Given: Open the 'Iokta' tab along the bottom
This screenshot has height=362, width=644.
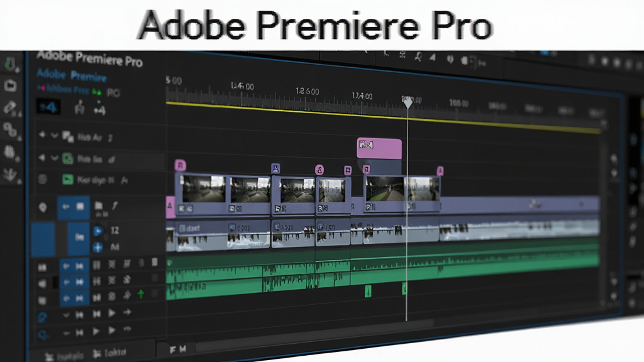Looking at the screenshot, I should point(109,353).
